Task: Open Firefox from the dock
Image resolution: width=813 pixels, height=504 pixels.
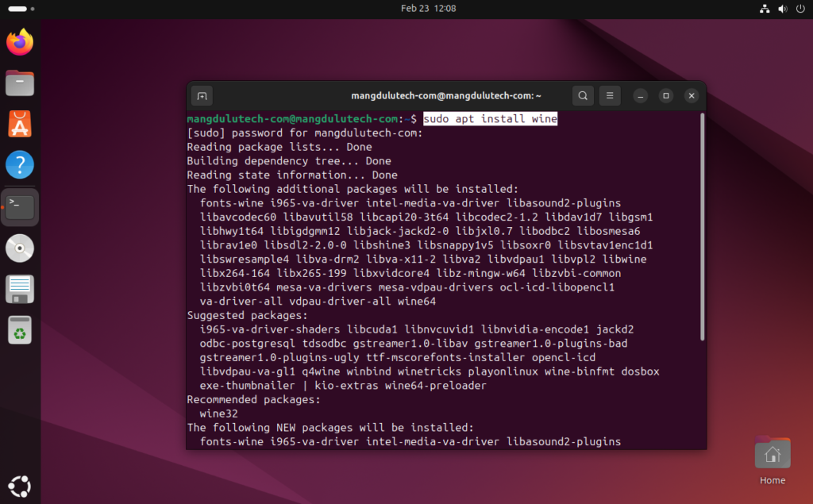Action: (20, 41)
